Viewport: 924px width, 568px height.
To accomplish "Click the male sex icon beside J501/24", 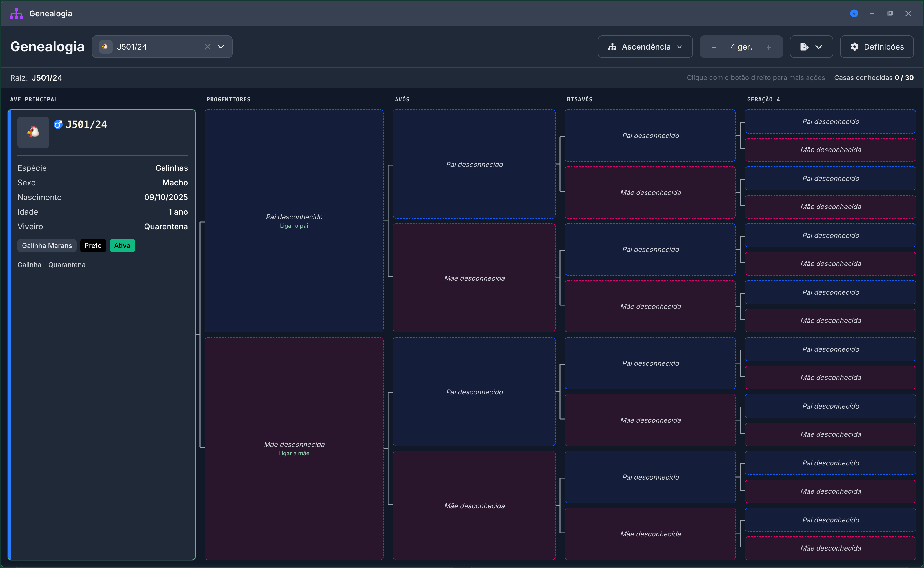I will click(x=58, y=124).
